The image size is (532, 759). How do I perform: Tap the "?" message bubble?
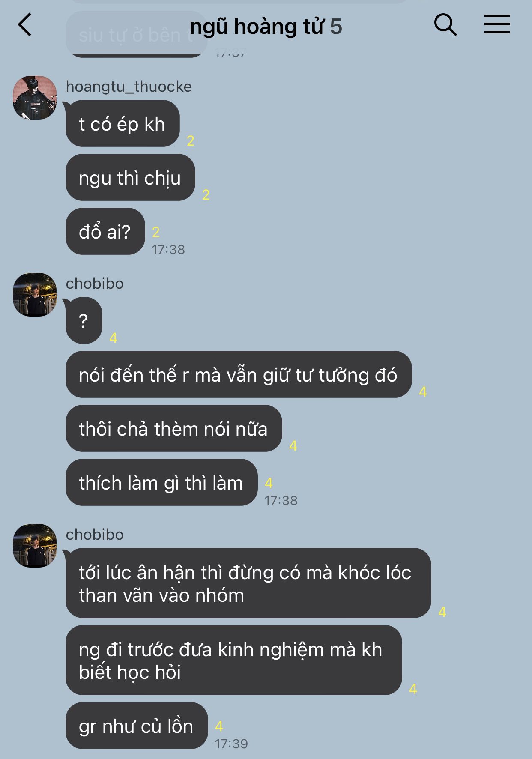(x=84, y=321)
